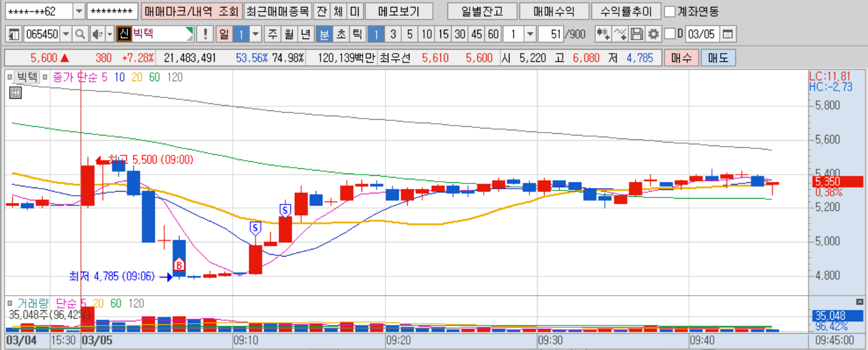Select the 15 minute interval tab
The image size is (868, 350).
point(443,34)
